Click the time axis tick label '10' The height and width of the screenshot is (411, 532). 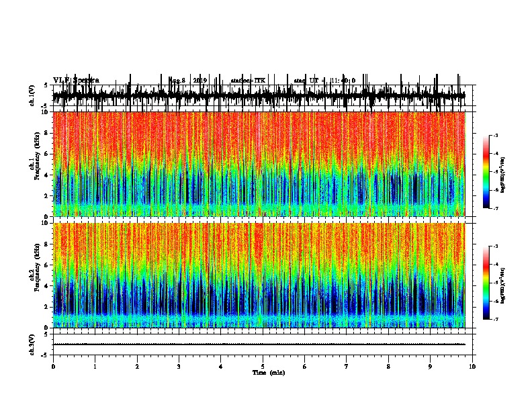(x=472, y=367)
